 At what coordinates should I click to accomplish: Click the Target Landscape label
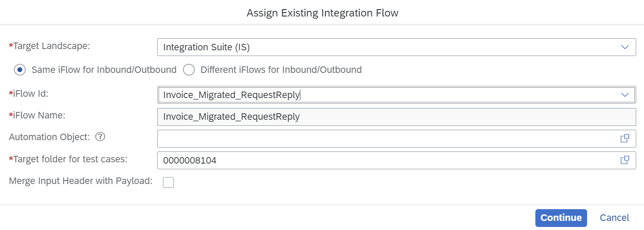(x=51, y=46)
